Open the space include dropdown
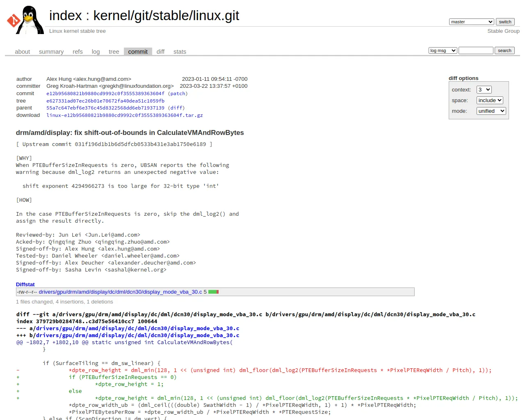525x420 pixels. click(490, 100)
